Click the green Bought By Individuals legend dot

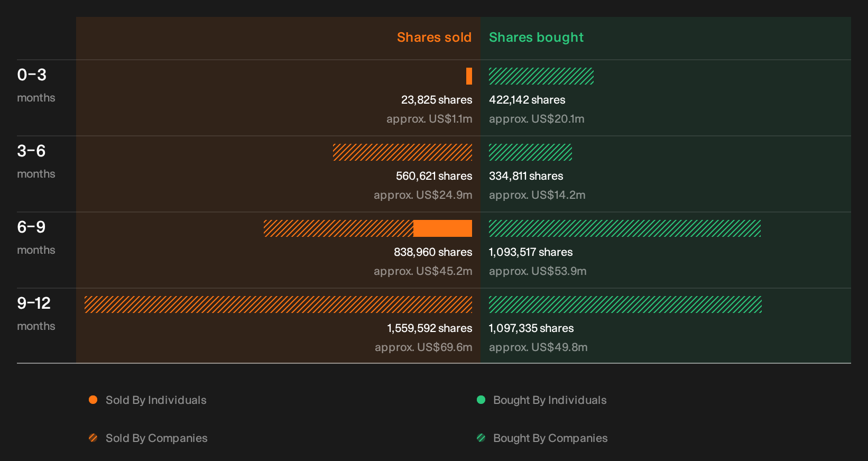tap(481, 400)
